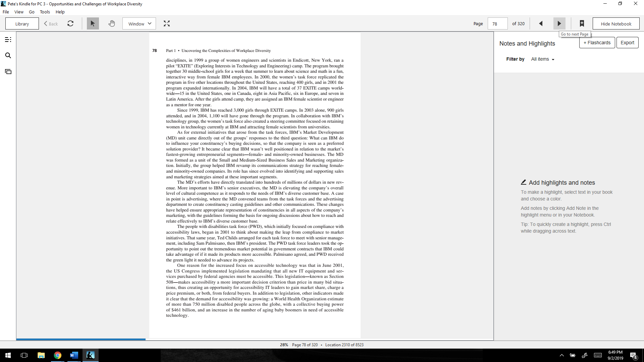
Task: Click the reading progress bar
Action: pos(255,339)
